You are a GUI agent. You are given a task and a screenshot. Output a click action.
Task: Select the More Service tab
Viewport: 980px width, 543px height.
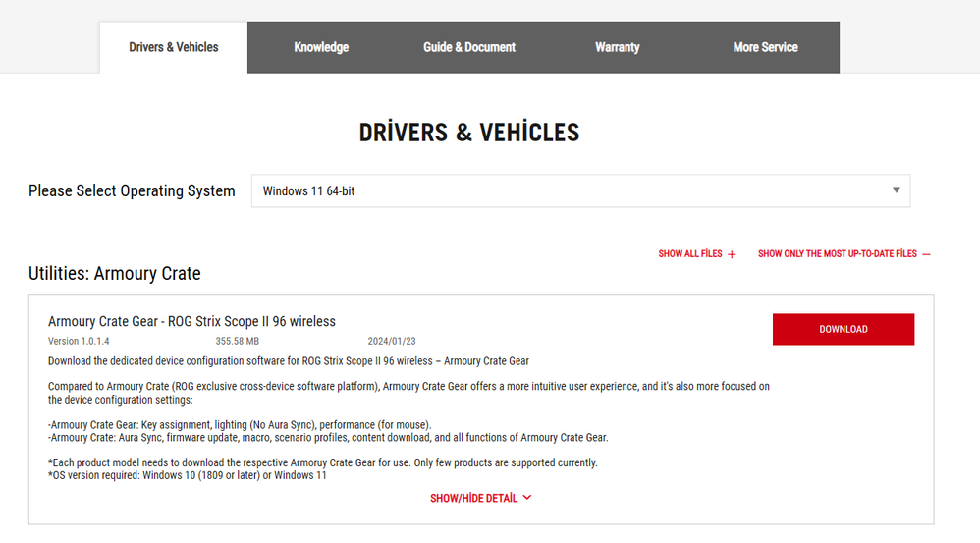point(766,47)
